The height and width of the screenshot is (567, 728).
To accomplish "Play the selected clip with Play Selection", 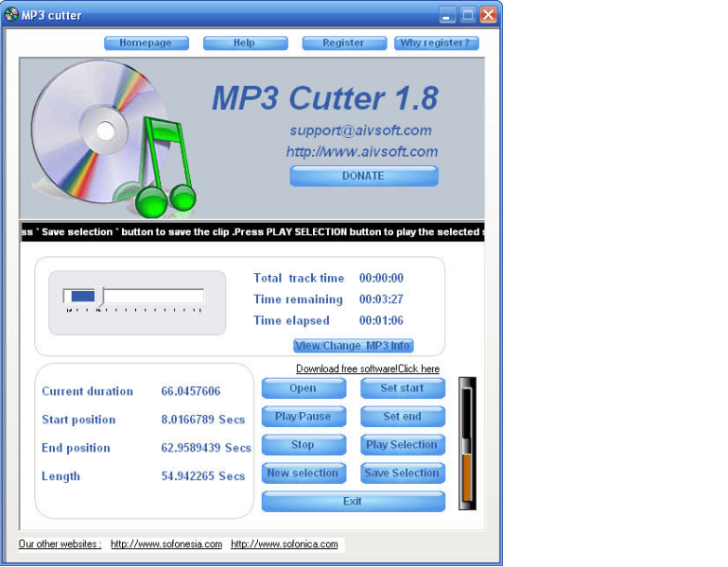I will pyautogui.click(x=403, y=444).
